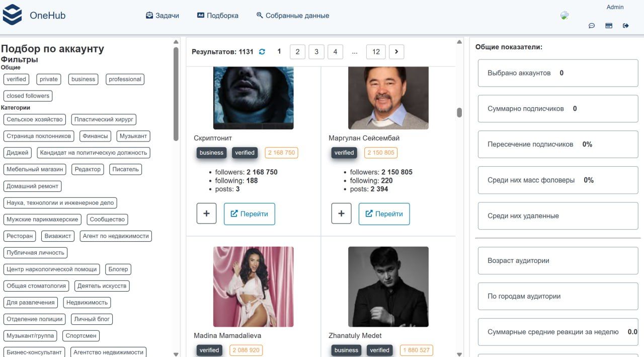Click the 2 088 920 followers badge
The image size is (644, 357).
pyautogui.click(x=247, y=350)
